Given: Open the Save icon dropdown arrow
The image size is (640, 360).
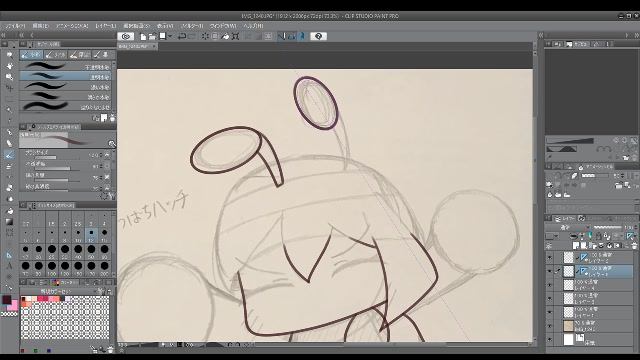Looking at the screenshot, I should click(x=170, y=36).
